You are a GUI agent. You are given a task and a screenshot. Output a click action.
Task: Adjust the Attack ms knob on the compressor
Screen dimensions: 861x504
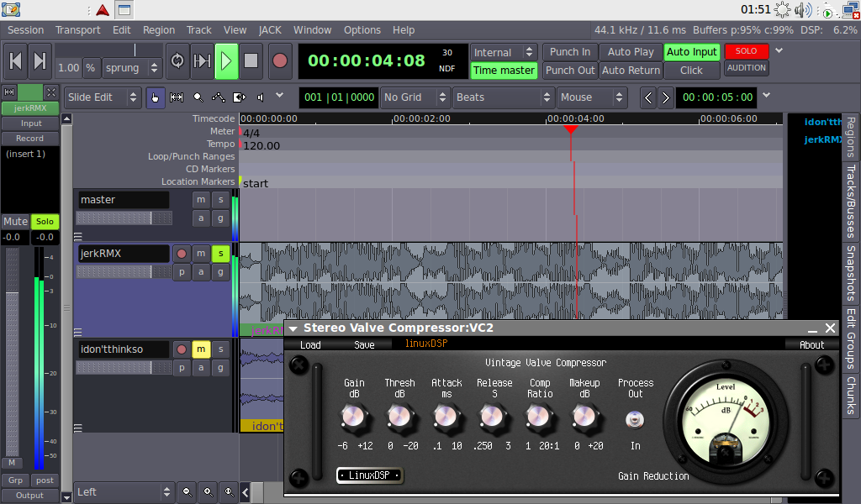click(447, 417)
